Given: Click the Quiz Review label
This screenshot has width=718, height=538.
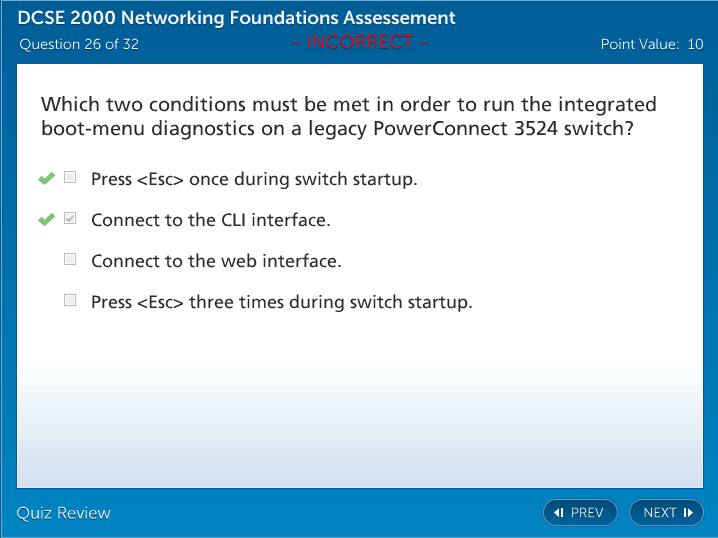Looking at the screenshot, I should 64,513.
